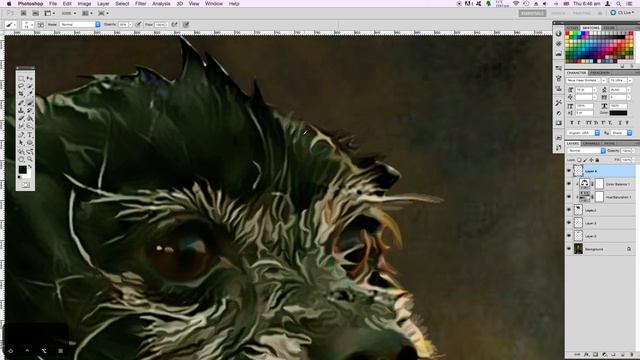Select the Hand tool
Screen dimensions: 640x360
[x=21, y=159]
